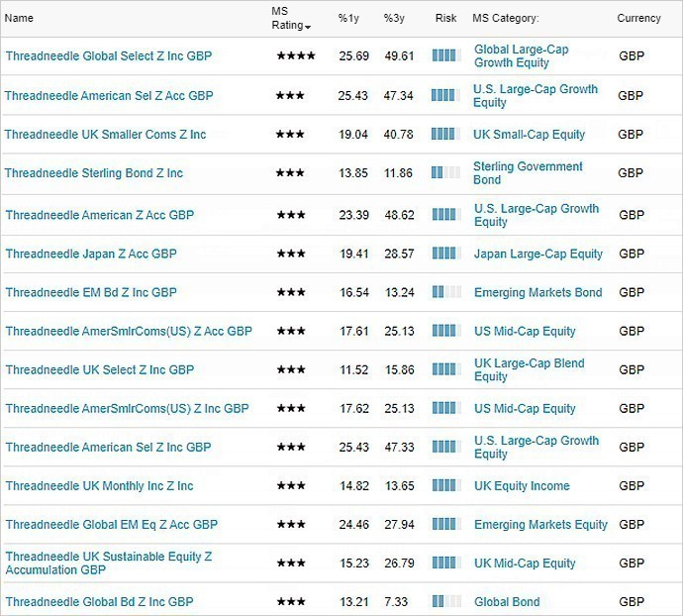Open Global Large-Cap Growth Equity category
Image resolution: width=683 pixels, height=616 pixels.
pos(521,55)
